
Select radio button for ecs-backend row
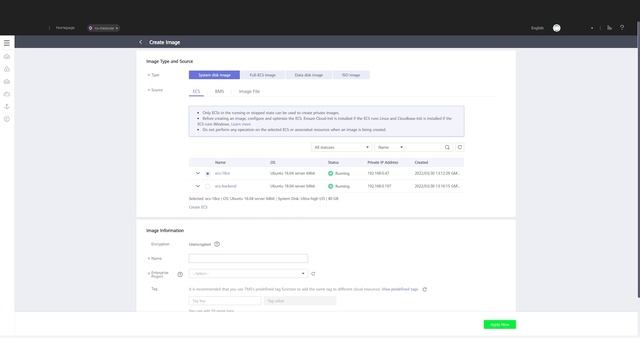[x=208, y=186]
